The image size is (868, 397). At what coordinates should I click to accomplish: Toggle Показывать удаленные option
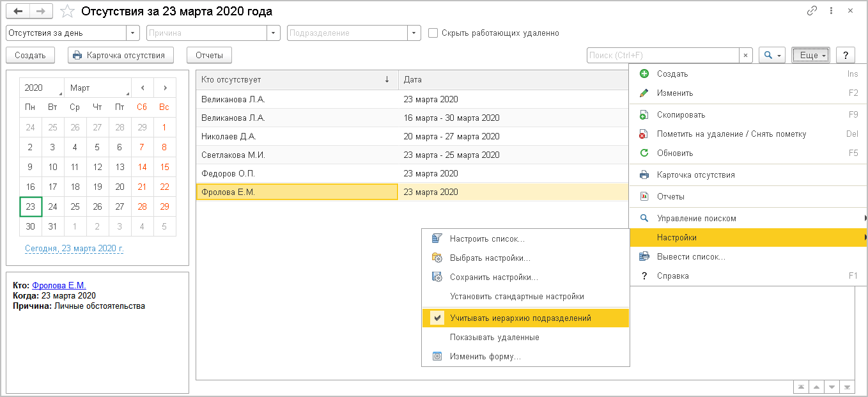point(494,338)
